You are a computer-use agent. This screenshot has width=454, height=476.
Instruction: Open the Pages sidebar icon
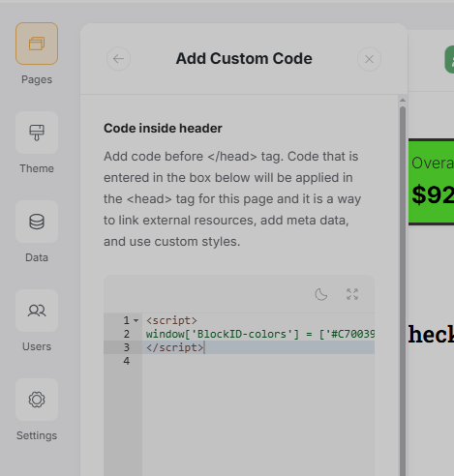tap(37, 44)
